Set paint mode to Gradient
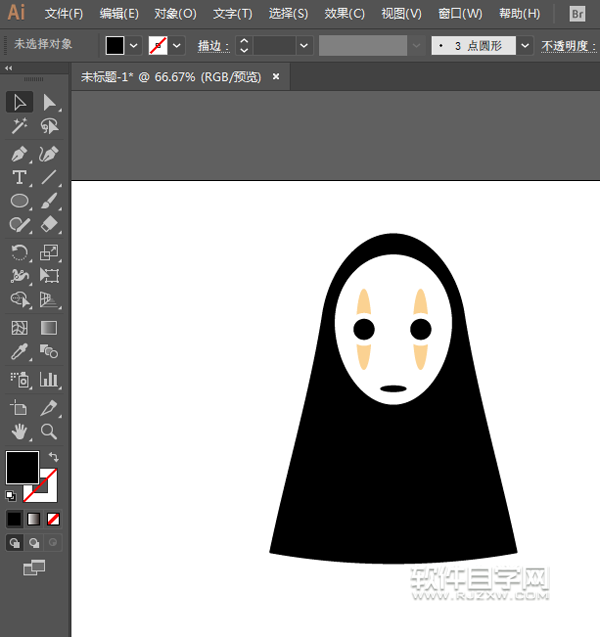The image size is (600, 637). click(34, 519)
